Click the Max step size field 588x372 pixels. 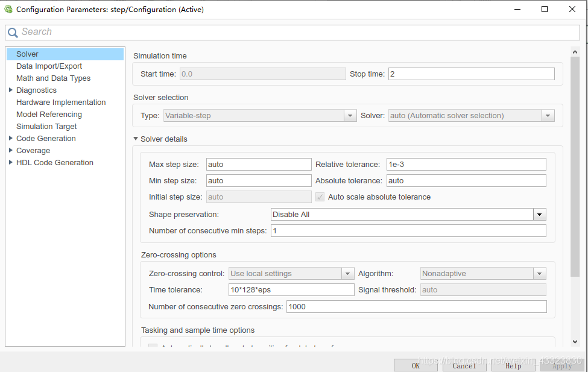(259, 164)
